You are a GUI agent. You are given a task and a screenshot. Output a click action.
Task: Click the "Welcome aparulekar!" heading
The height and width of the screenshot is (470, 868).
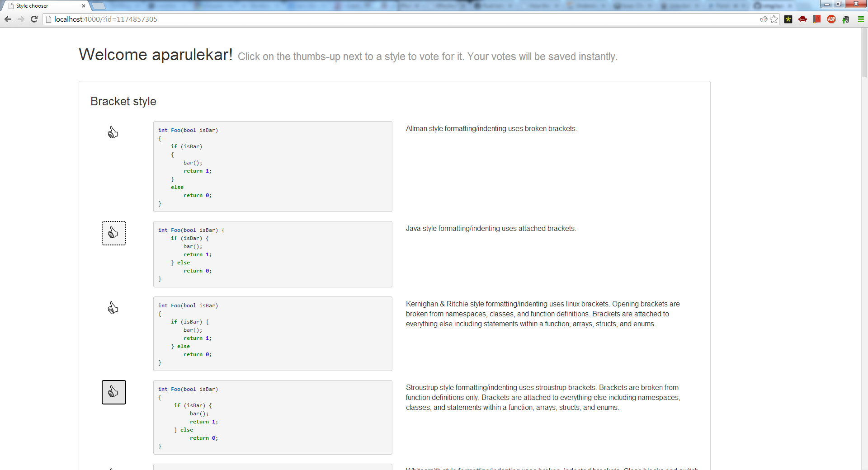click(x=156, y=55)
